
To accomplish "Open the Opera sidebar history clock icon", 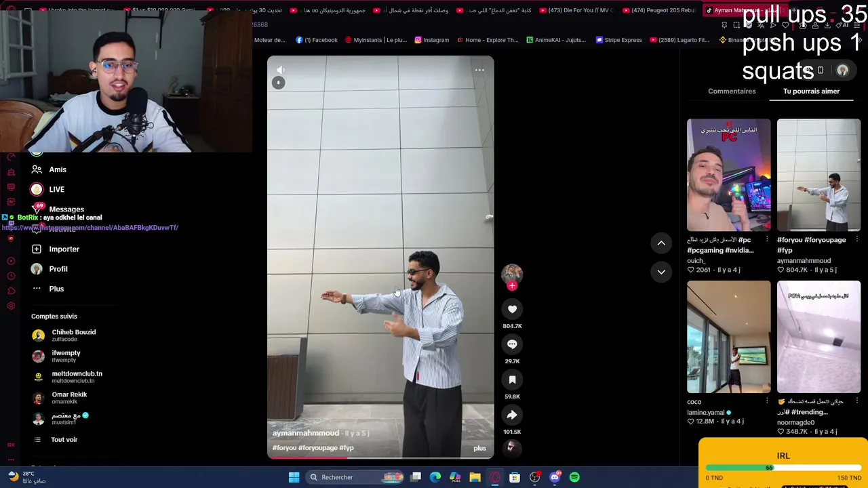I will (11, 276).
